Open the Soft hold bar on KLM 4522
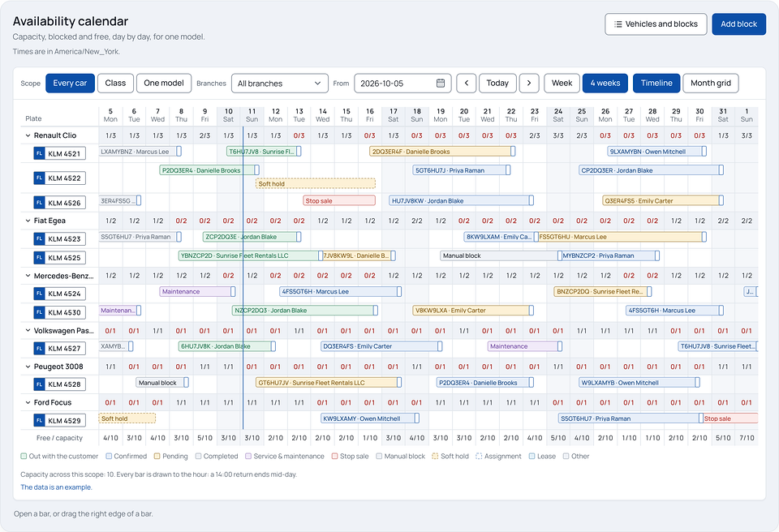 [316, 184]
